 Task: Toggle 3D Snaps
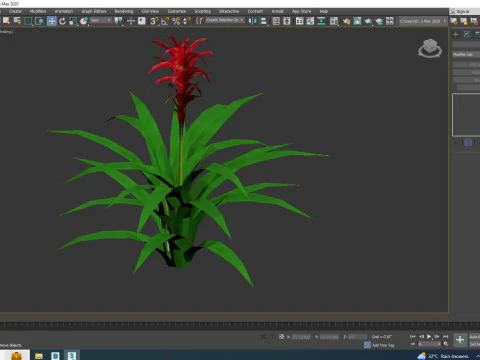(x=154, y=21)
